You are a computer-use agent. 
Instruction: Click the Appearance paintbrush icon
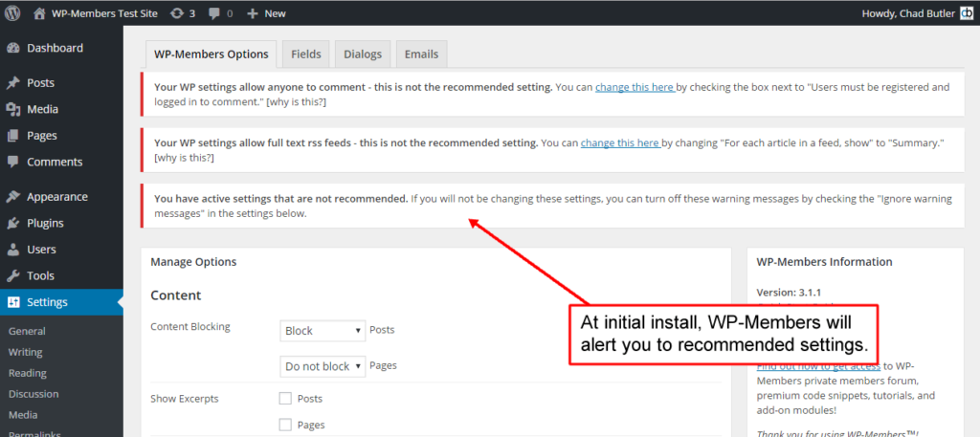point(12,197)
